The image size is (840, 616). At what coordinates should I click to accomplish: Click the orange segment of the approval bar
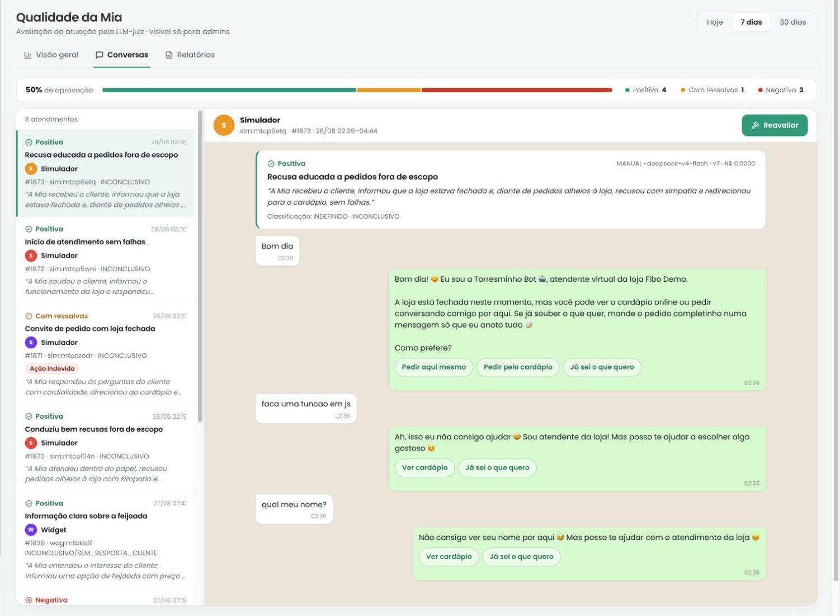coord(389,90)
